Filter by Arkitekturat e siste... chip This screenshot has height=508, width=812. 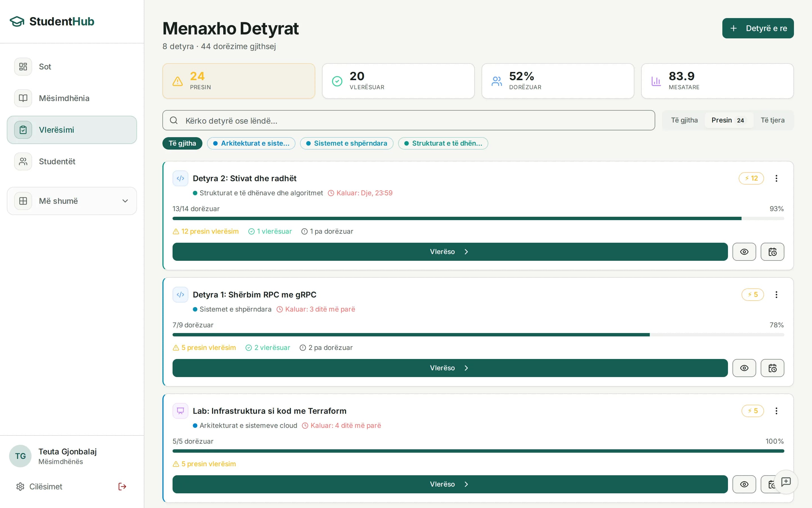(x=251, y=143)
